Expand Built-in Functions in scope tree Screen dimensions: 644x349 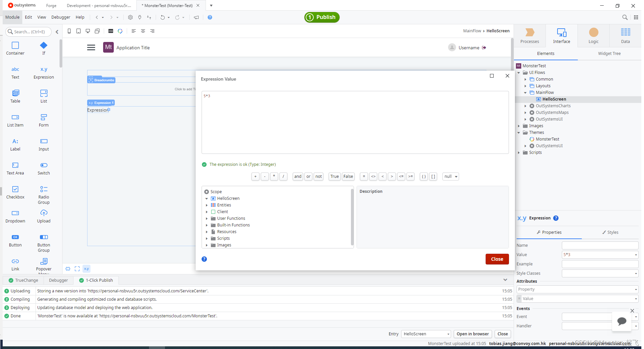tap(207, 225)
